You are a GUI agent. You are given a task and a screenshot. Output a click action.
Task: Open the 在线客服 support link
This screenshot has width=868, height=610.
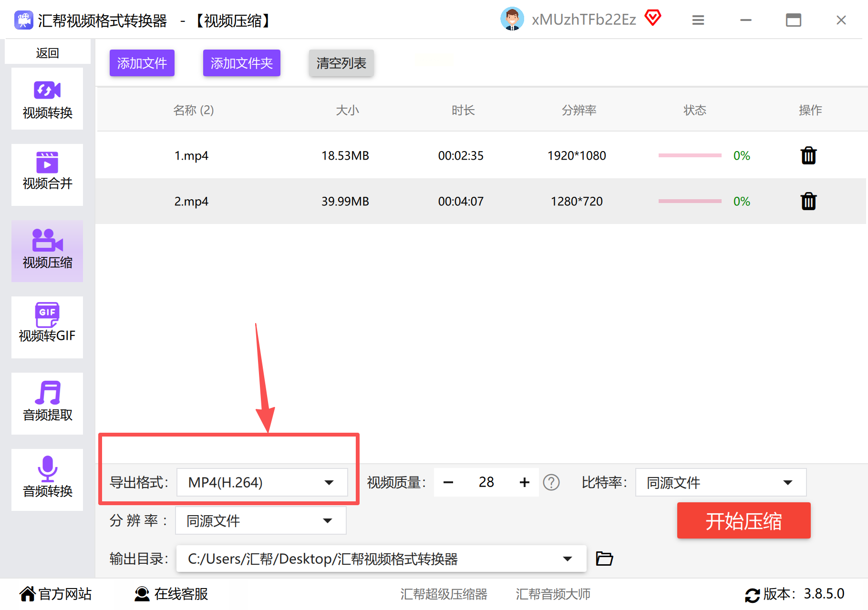tap(171, 594)
